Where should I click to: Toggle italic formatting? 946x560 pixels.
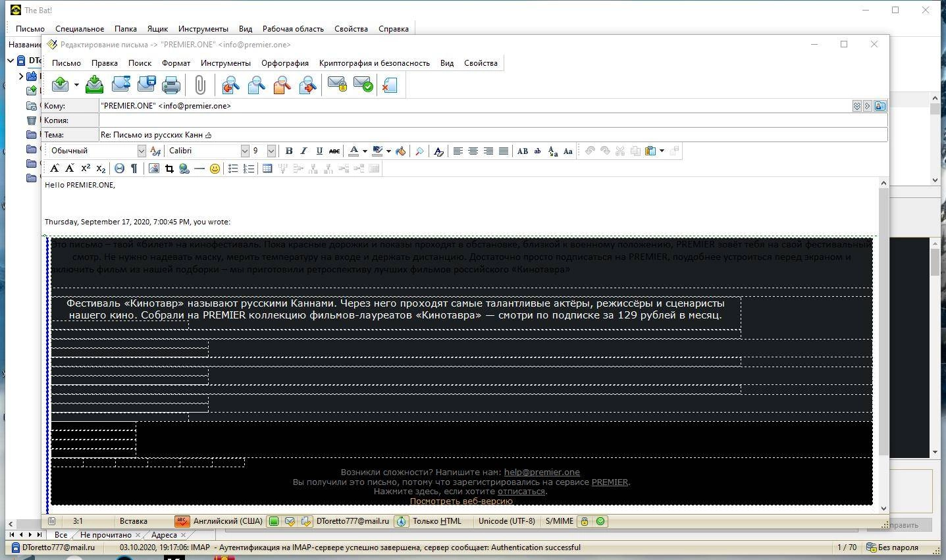[303, 151]
